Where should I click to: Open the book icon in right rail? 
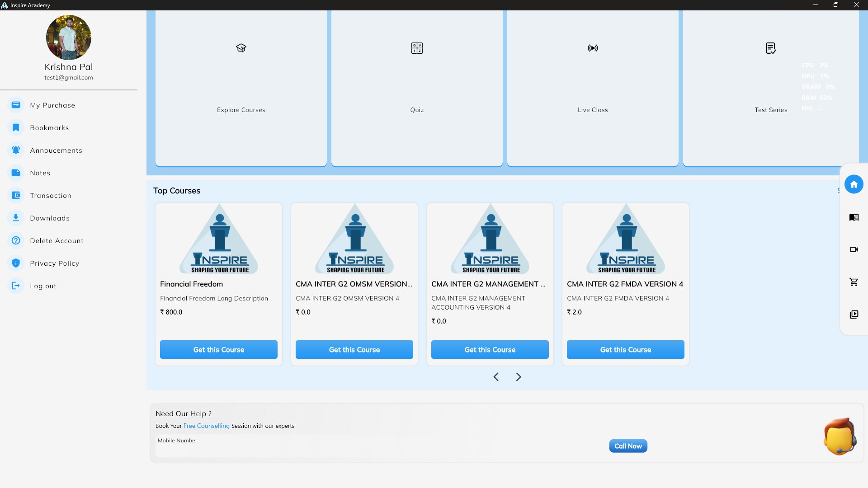854,217
